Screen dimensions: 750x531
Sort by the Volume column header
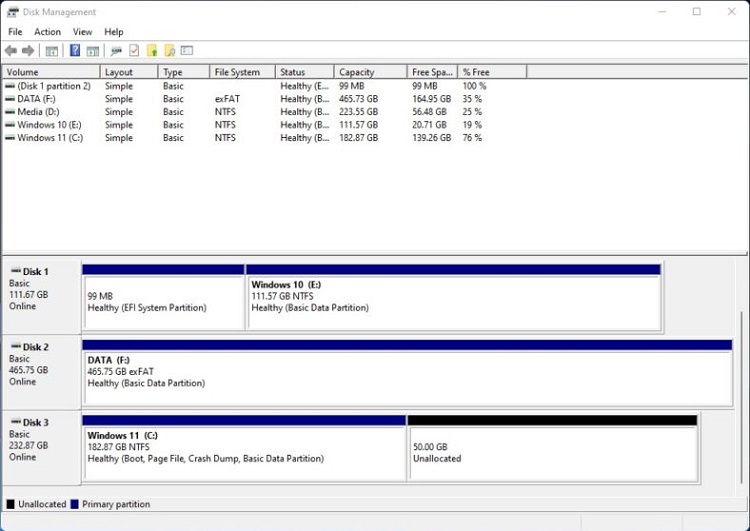51,72
